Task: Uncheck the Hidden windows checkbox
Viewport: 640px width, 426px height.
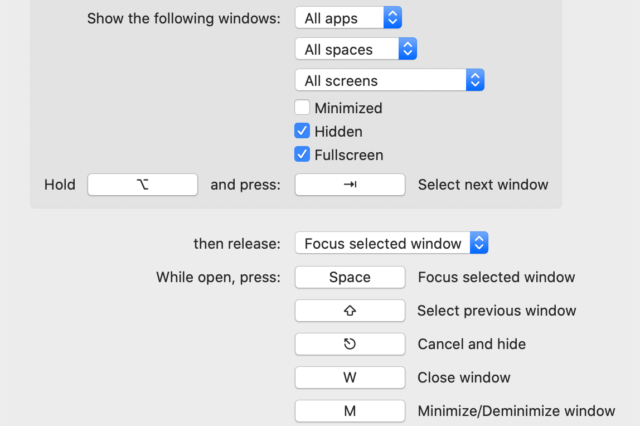Action: 302,131
